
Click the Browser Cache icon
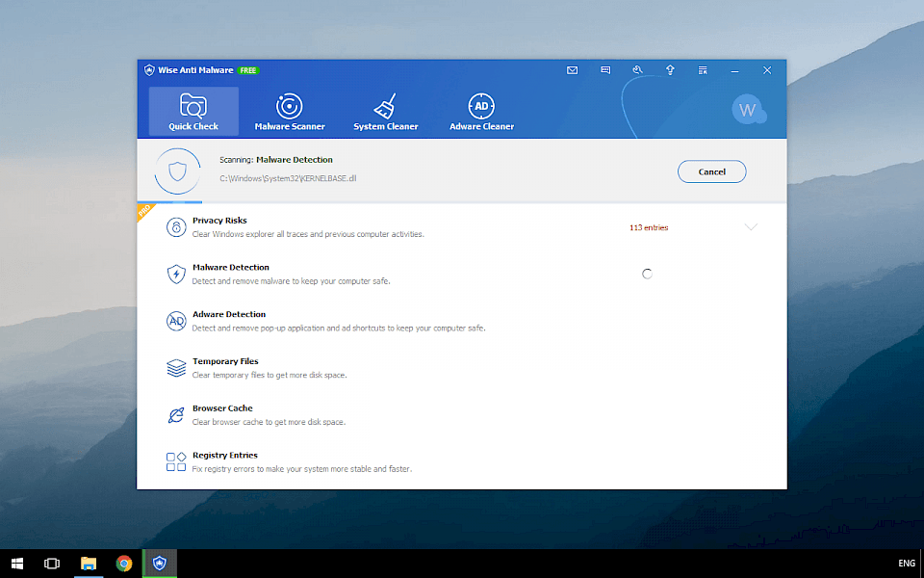pos(176,415)
